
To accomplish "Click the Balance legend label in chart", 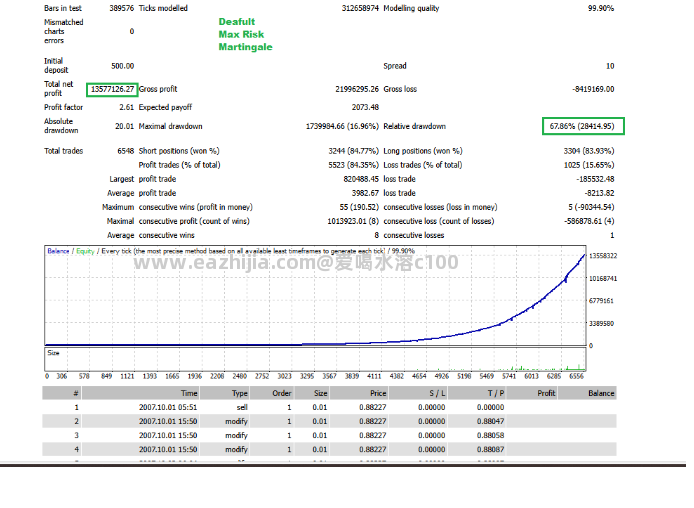I will tap(58, 251).
